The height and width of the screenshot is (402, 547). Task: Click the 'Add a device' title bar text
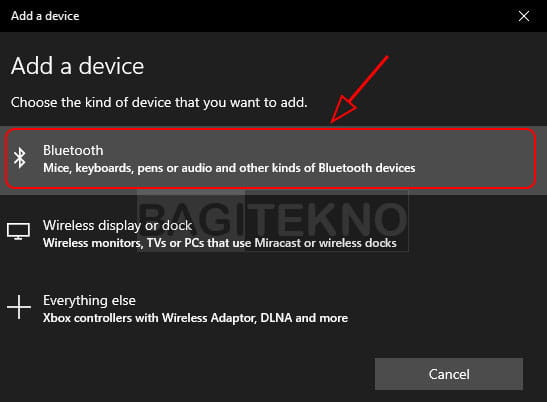(45, 16)
